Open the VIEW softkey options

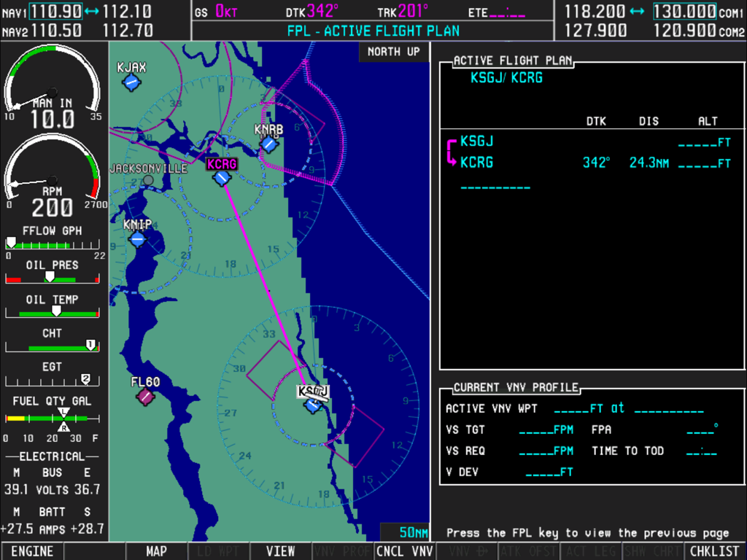click(x=280, y=552)
